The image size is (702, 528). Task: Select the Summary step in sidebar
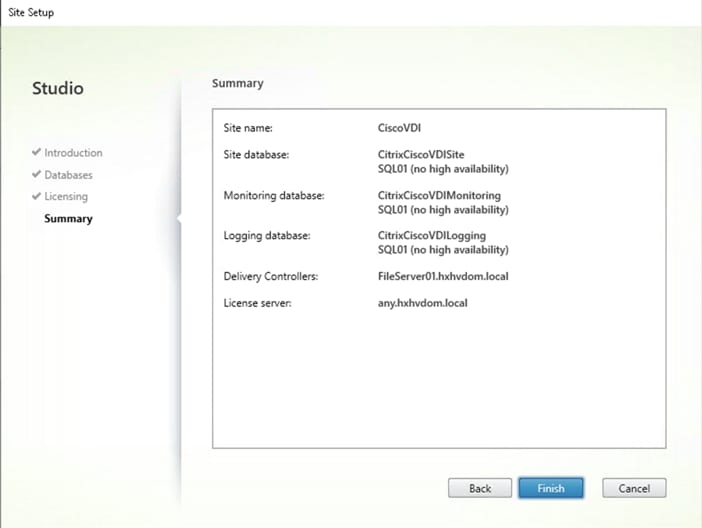click(x=68, y=219)
